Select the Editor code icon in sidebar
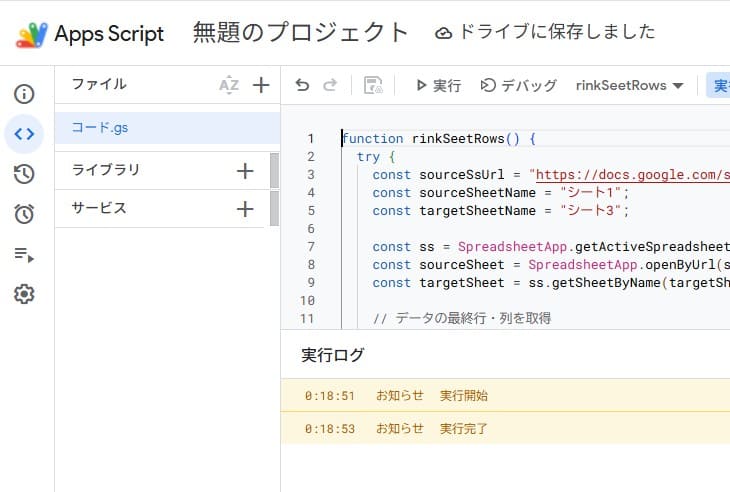This screenshot has width=730, height=492. tap(24, 134)
